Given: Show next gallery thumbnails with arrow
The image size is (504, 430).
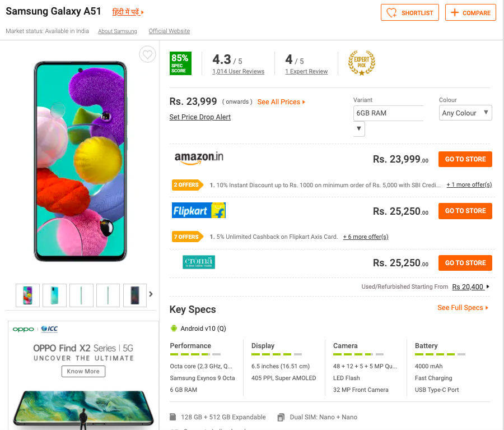Looking at the screenshot, I should (x=151, y=294).
